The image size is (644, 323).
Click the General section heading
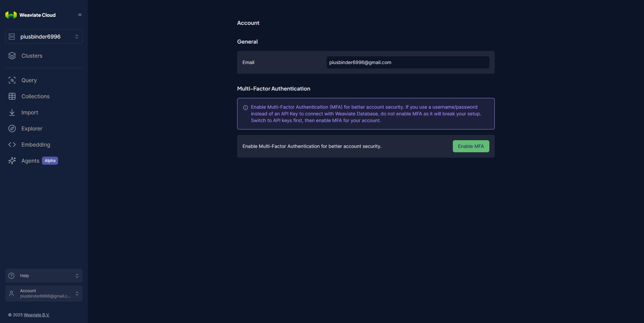[248, 42]
